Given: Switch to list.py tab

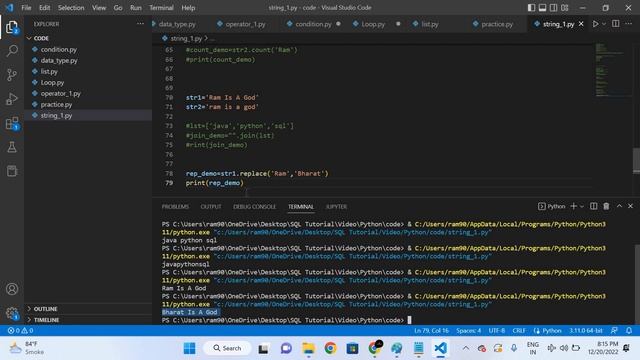Looking at the screenshot, I should (x=429, y=24).
